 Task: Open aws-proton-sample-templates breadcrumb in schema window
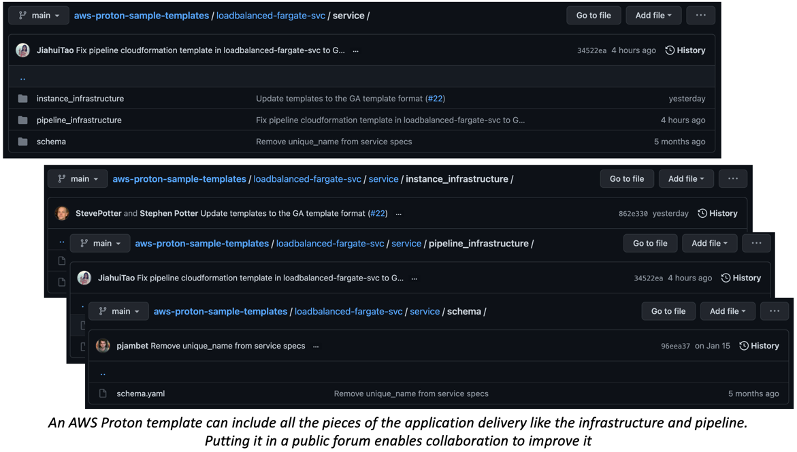tap(221, 311)
